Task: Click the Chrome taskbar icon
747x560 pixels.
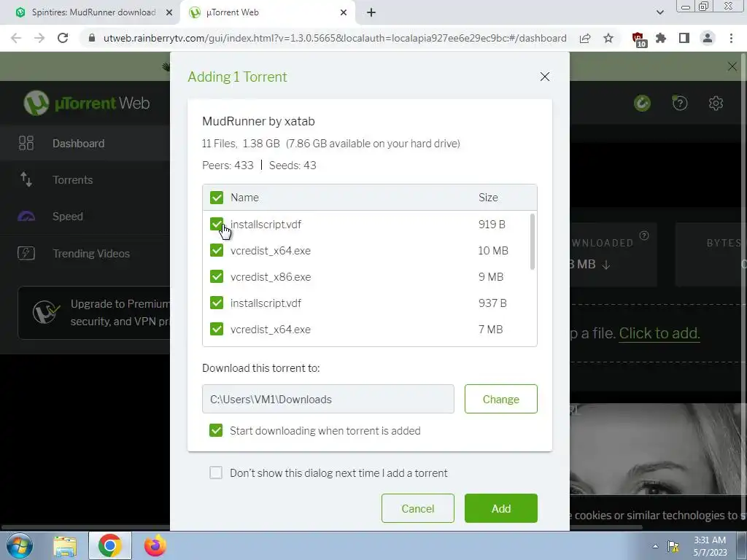Action: pos(109,545)
